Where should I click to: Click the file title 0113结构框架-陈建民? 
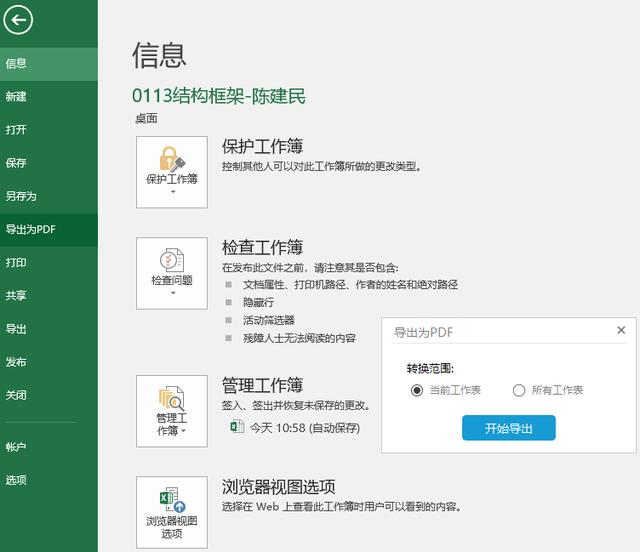click(x=219, y=96)
